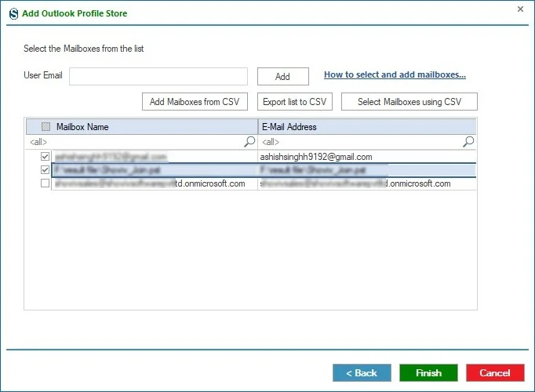Image resolution: width=535 pixels, height=392 pixels.
Task: Click the green Finish button
Action: pos(428,372)
